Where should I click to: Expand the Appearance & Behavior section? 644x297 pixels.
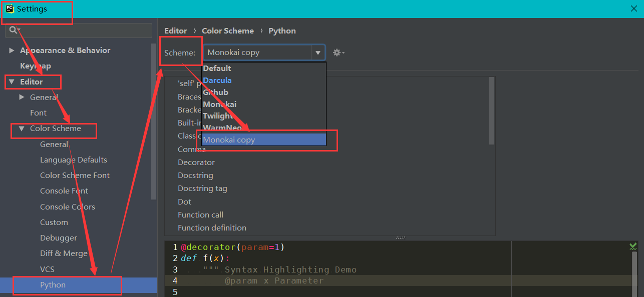[x=12, y=50]
